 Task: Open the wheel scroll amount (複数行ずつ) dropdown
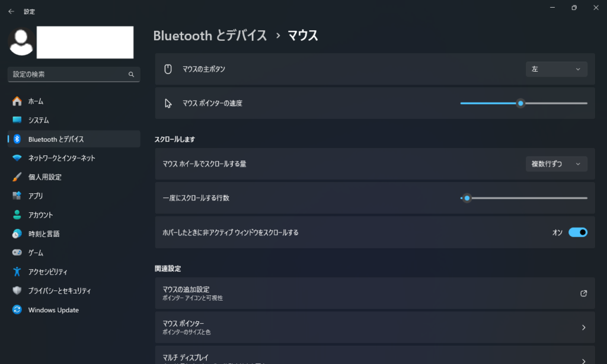coord(556,164)
